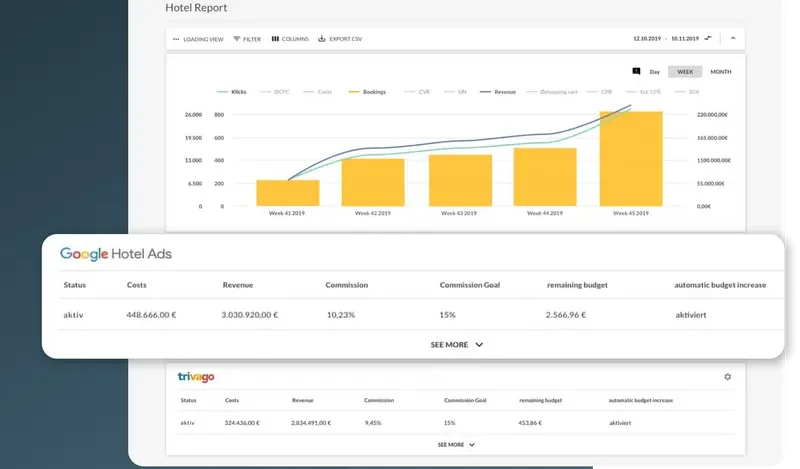Open the Filter funnel icon

point(237,39)
